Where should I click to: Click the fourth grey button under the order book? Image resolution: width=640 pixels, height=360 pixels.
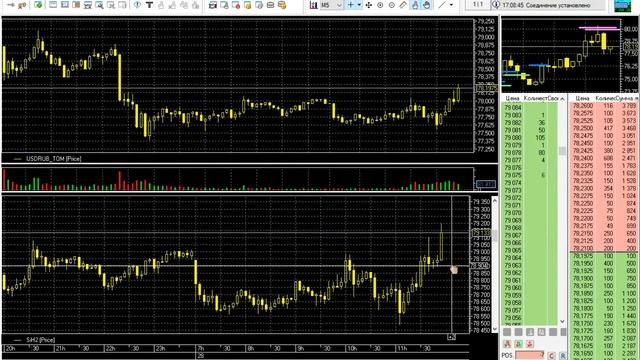541,332
